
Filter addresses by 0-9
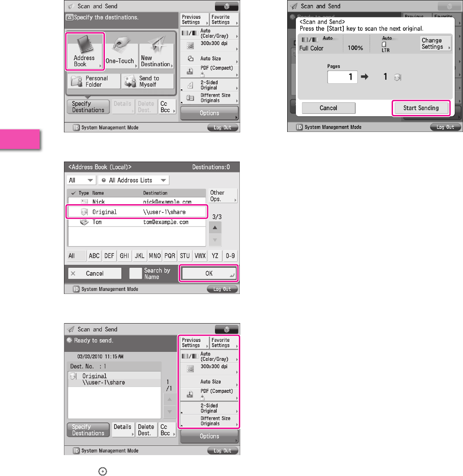pos(230,256)
